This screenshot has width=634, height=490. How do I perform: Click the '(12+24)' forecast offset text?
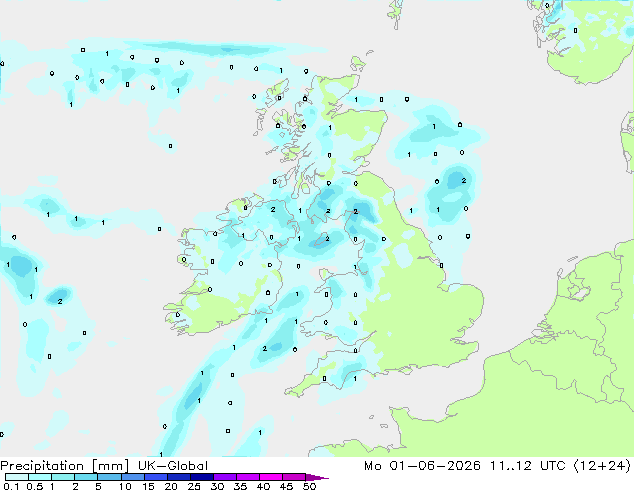pos(602,466)
